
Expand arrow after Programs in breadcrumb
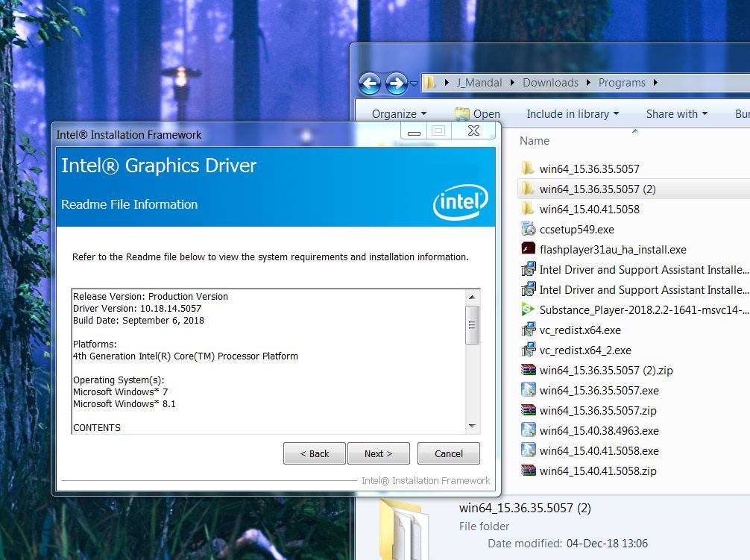click(x=655, y=83)
